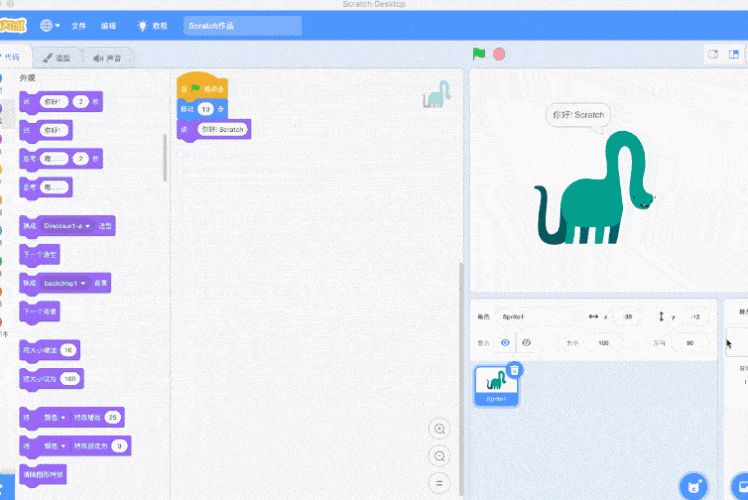Open the choose a sprite button
This screenshot has width=748, height=500.
(692, 487)
